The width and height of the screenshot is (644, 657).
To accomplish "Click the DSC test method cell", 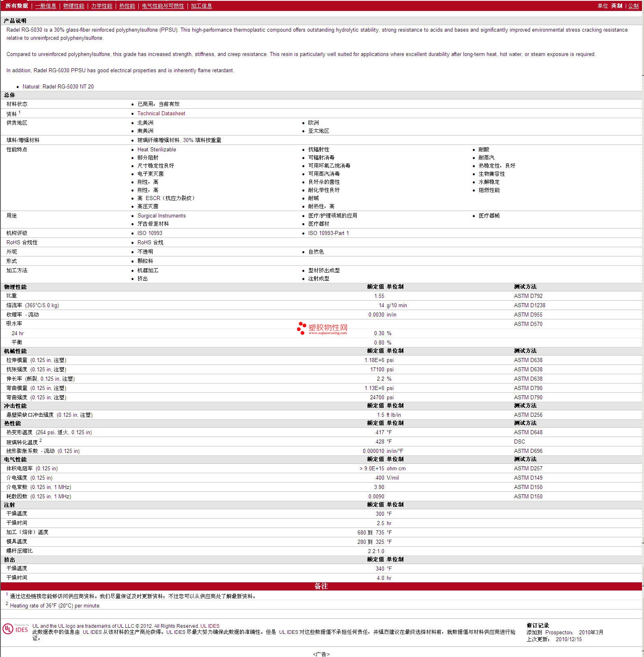I will [519, 442].
